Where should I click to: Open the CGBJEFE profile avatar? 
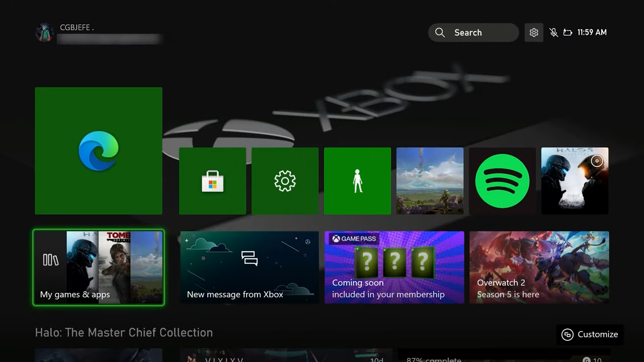click(x=44, y=32)
